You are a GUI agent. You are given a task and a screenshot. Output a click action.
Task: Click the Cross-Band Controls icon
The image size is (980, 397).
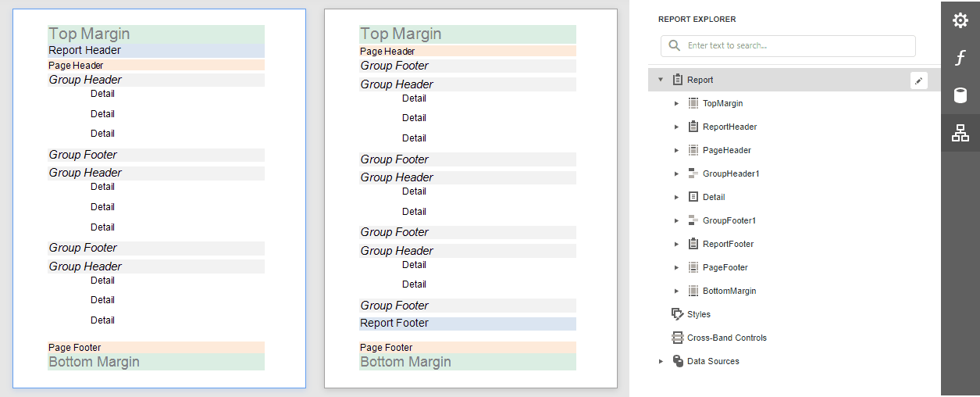pos(677,338)
